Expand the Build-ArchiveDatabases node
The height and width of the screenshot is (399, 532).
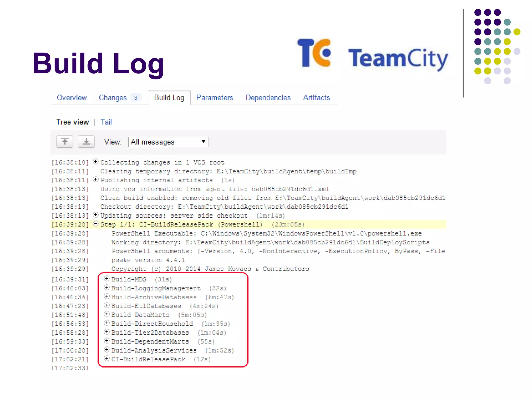point(107,296)
